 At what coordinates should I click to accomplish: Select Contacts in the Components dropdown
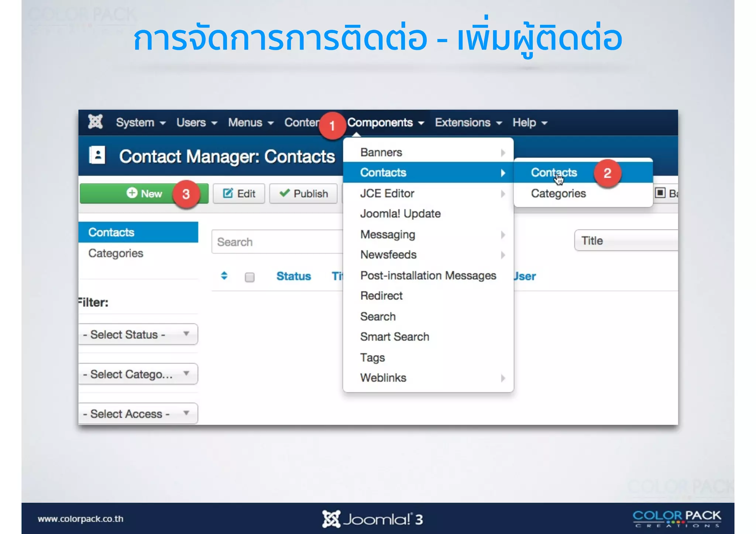click(x=428, y=172)
